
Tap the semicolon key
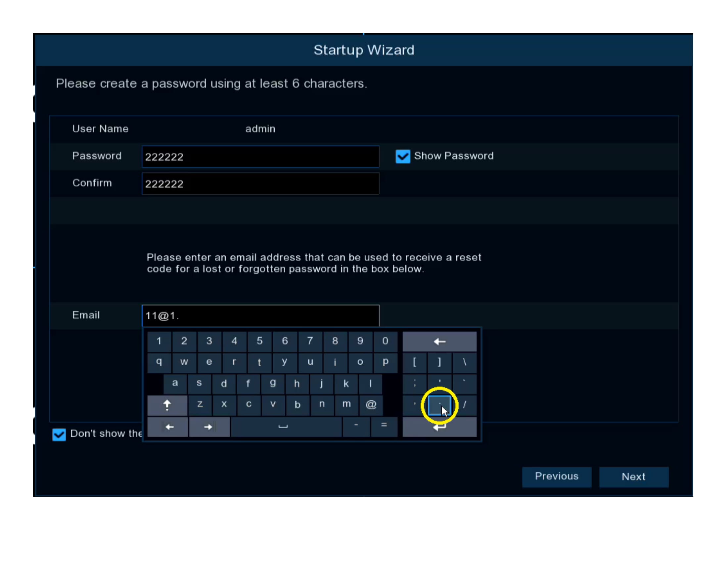click(x=414, y=384)
